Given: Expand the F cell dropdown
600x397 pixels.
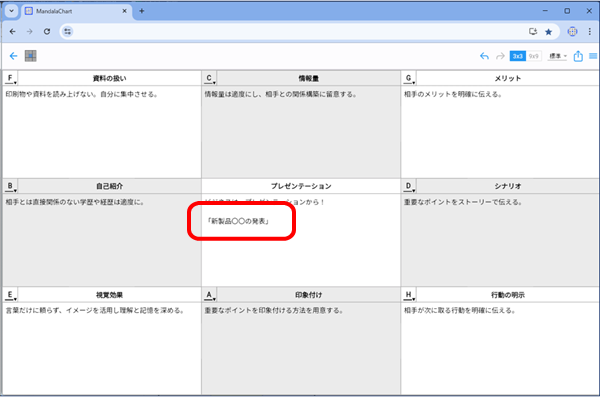Looking at the screenshot, I should (x=11, y=78).
